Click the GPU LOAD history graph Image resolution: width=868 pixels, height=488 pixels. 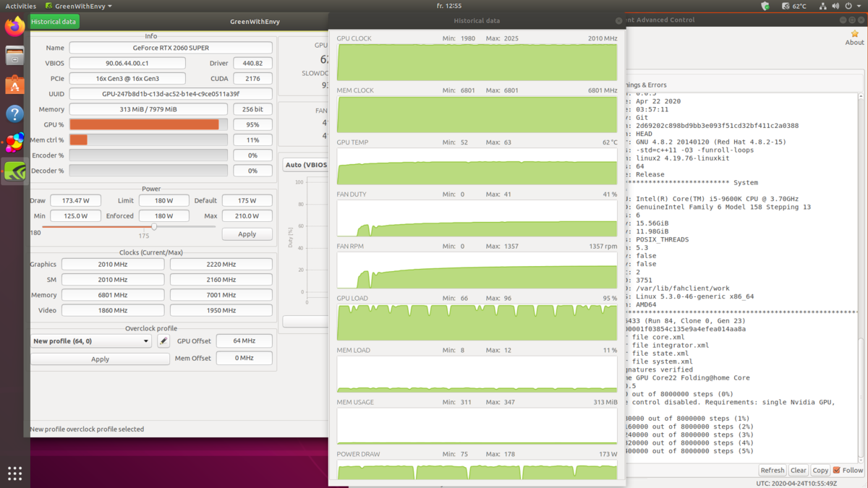(477, 322)
